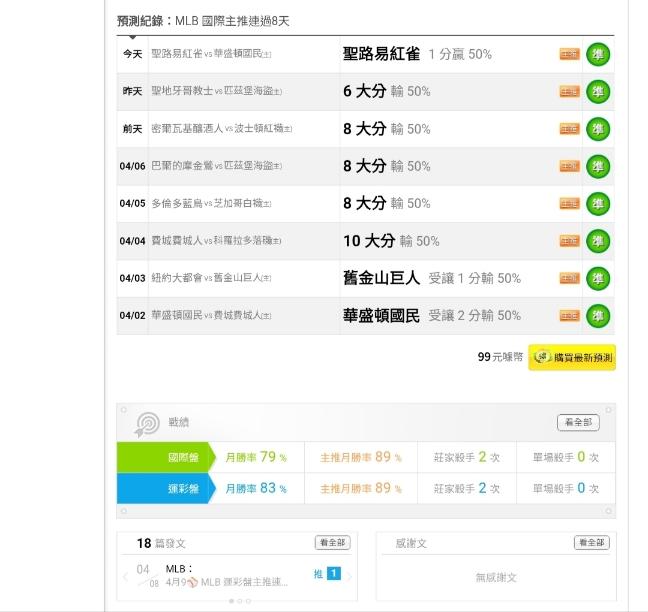The width and height of the screenshot is (648, 612).
Task: Click 單場殺手 0 次 in 運彩盤 row
Action: (x=566, y=488)
